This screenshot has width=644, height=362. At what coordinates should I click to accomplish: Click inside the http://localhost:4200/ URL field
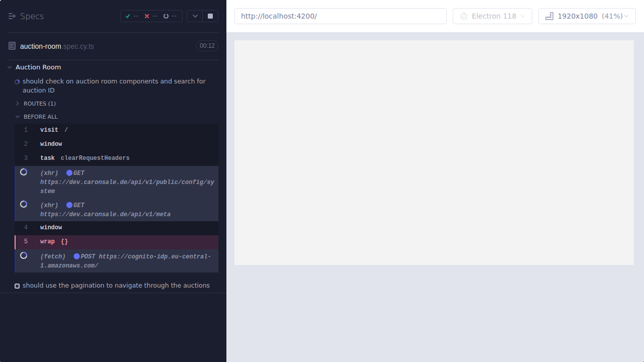point(340,16)
